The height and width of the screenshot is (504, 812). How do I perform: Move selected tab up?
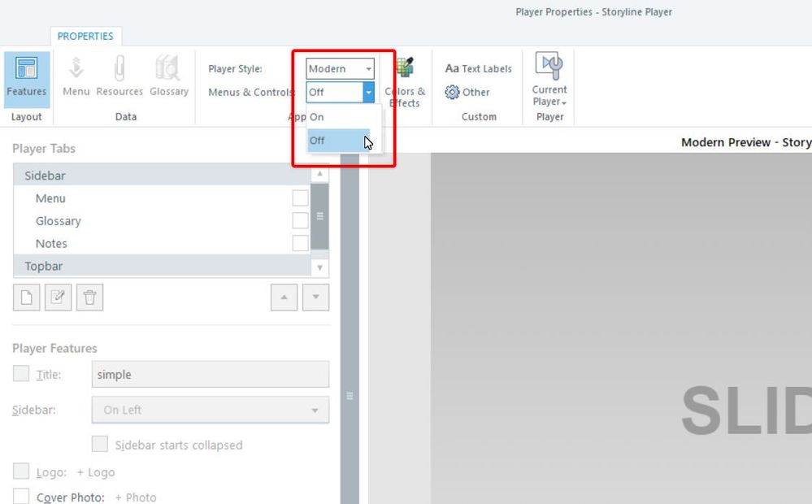(x=284, y=298)
